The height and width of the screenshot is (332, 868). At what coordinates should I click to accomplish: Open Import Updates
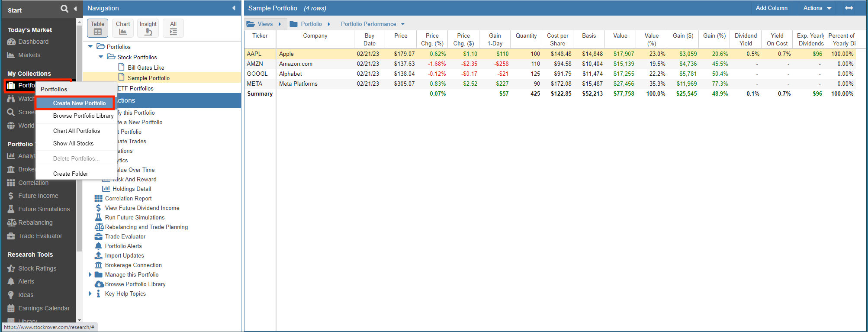click(x=124, y=255)
